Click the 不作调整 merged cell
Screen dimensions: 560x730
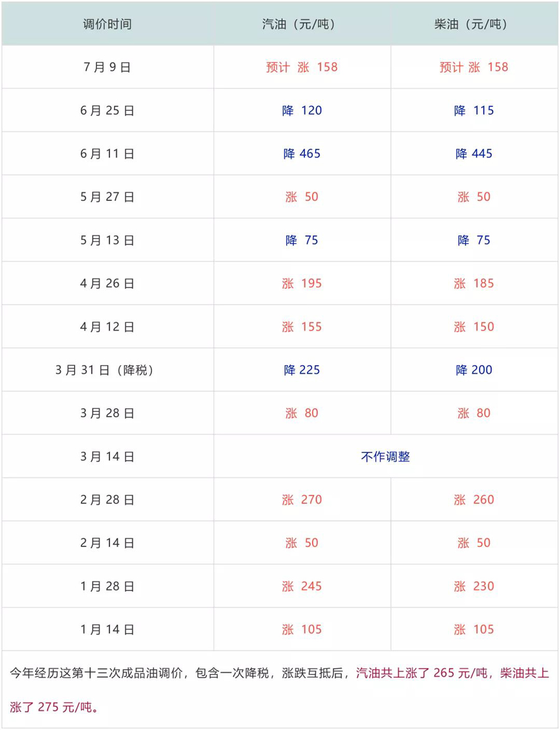[385, 457]
